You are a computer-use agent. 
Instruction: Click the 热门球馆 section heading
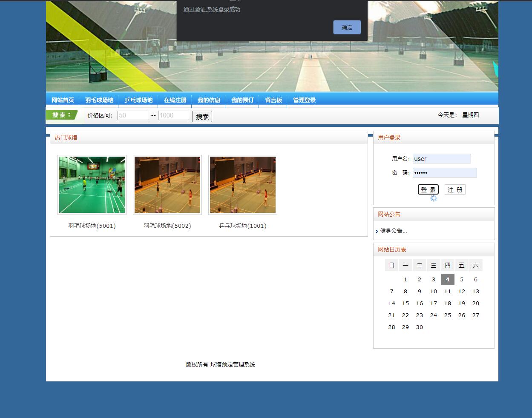(x=66, y=137)
